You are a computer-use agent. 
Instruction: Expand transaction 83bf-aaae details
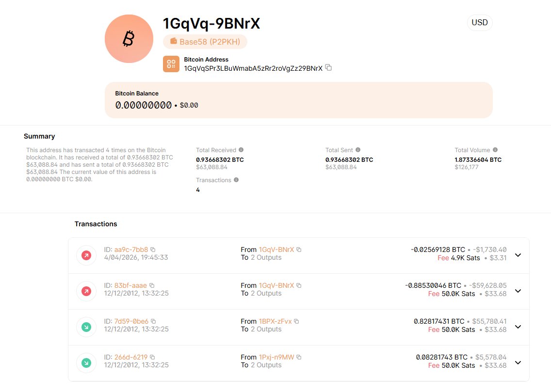(518, 291)
